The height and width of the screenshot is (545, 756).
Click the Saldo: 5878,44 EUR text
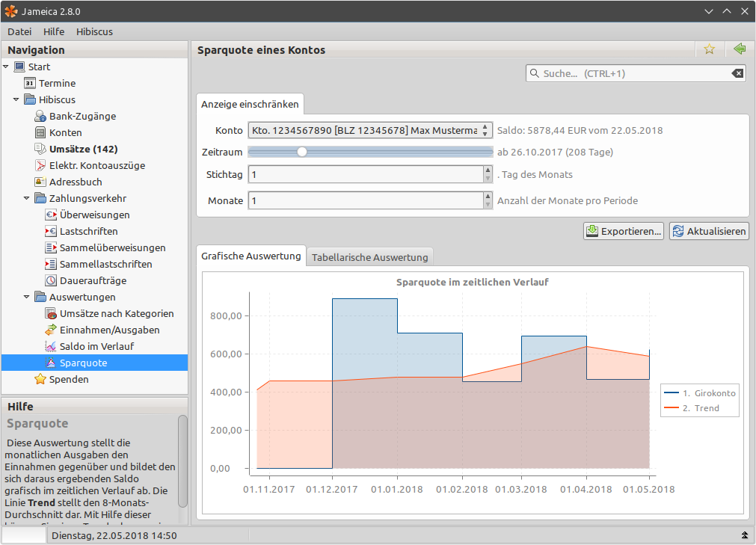click(580, 131)
